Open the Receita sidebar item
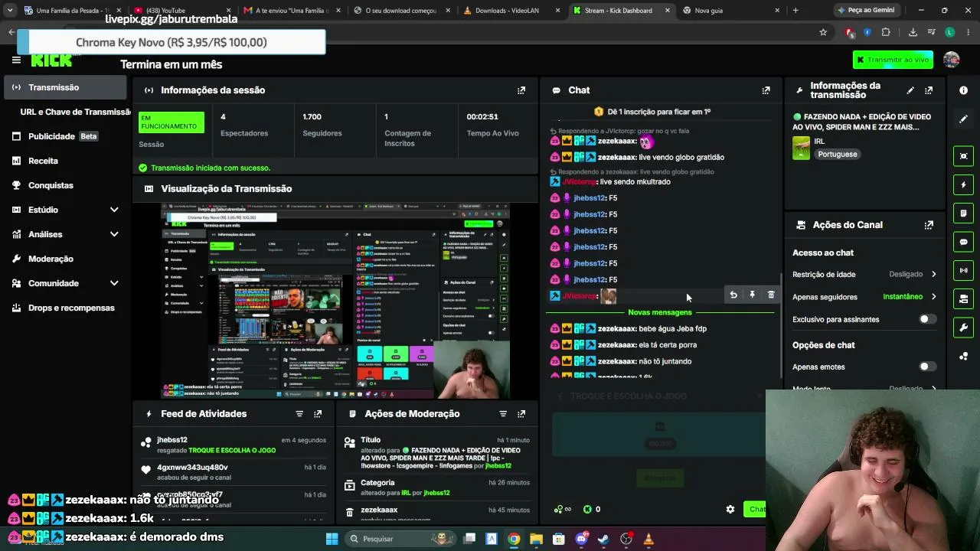Viewport: 980px width, 551px height. 64,161
